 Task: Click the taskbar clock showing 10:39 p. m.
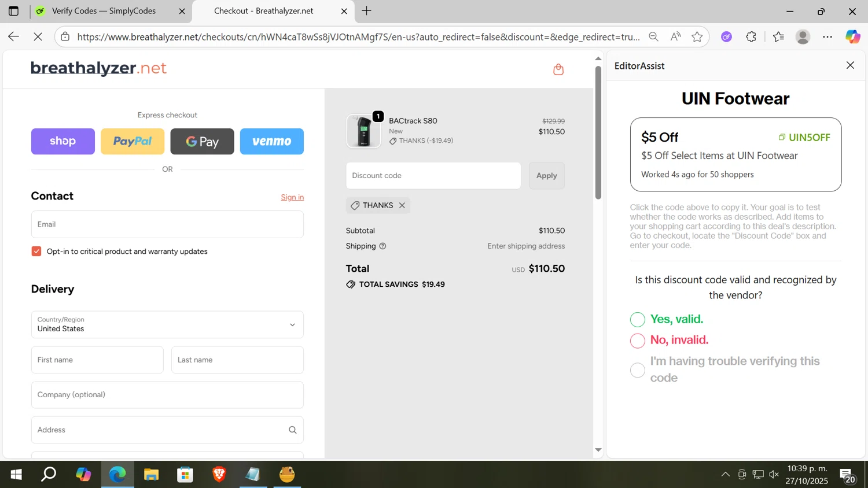tap(807, 475)
